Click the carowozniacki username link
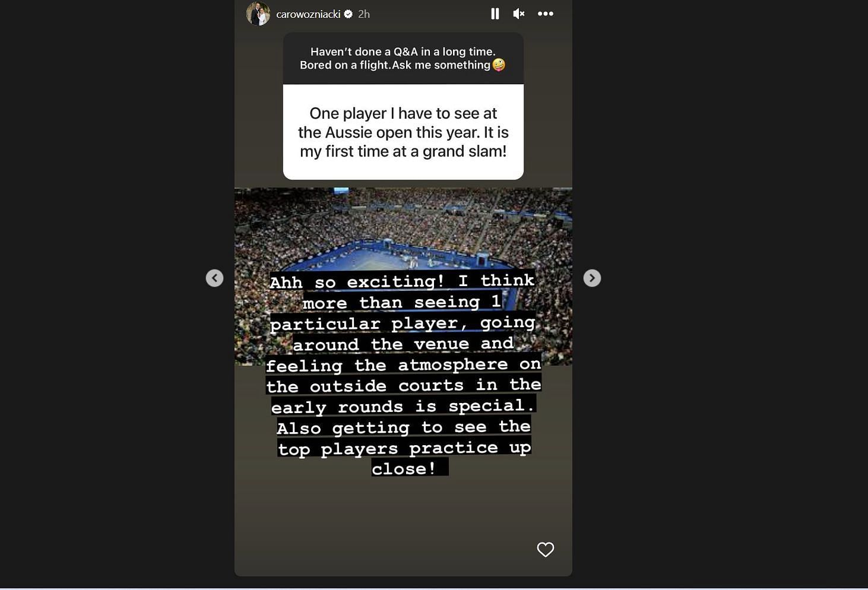 (308, 14)
